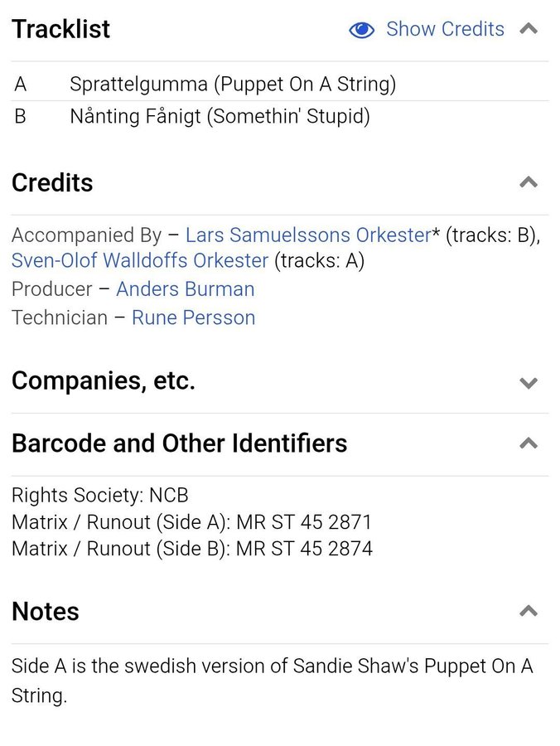The width and height of the screenshot is (560, 746).
Task: Click Barcode and Other Identifiers heading
Action: (x=179, y=443)
